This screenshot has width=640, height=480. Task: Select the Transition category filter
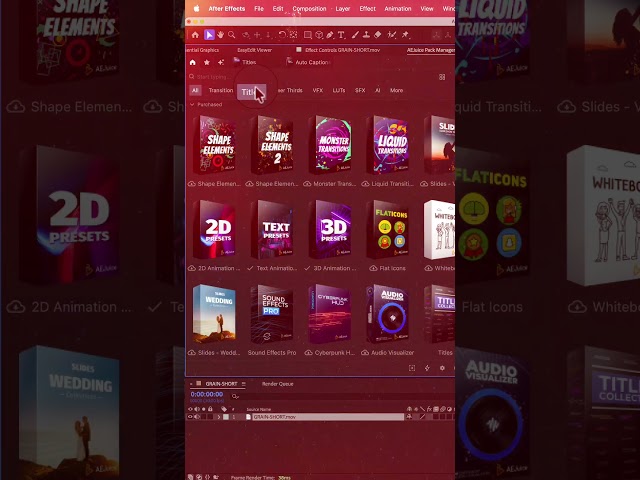[221, 90]
